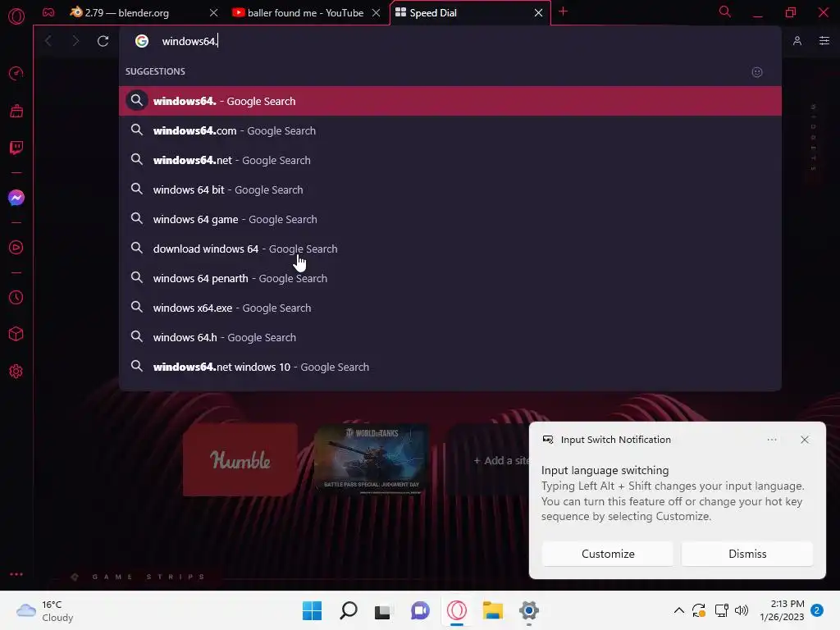
Task: Open the Player icon in sidebar
Action: click(16, 248)
